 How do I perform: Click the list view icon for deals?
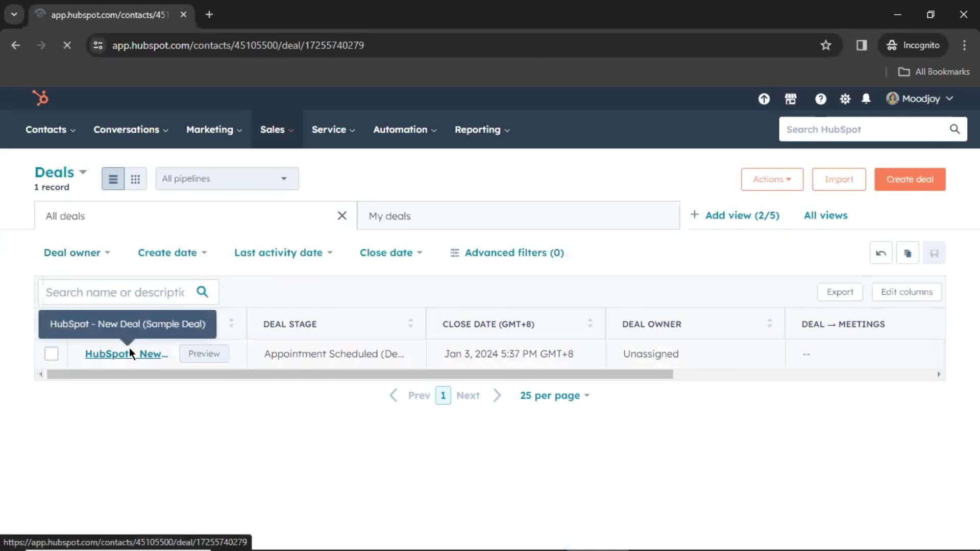pos(112,178)
